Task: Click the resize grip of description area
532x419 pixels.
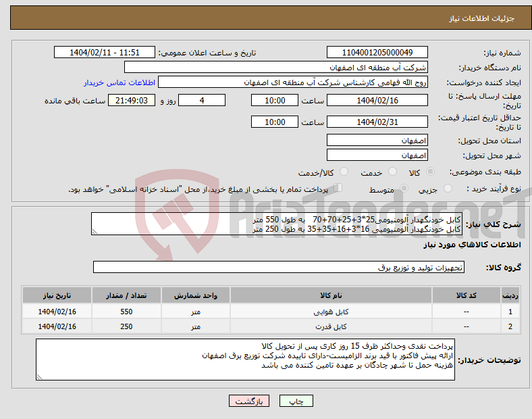Action: pos(95,232)
